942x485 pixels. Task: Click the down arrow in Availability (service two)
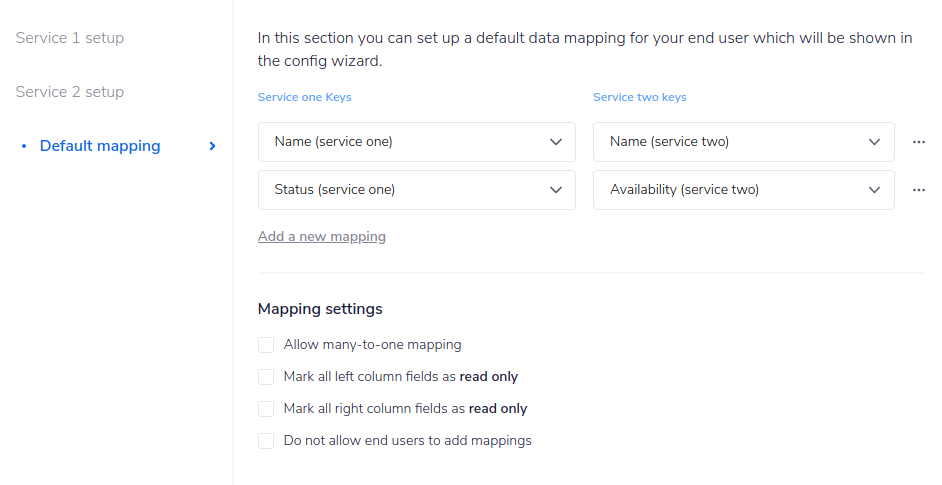[x=875, y=190]
